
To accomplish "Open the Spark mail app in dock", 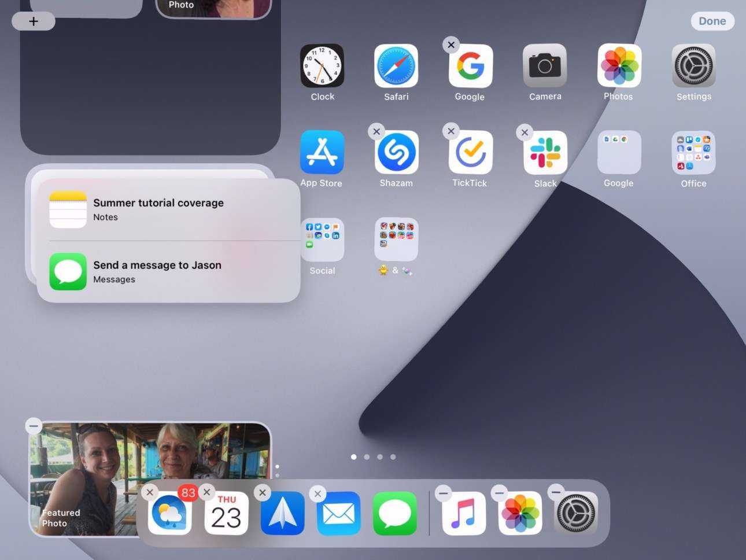I will point(282,513).
